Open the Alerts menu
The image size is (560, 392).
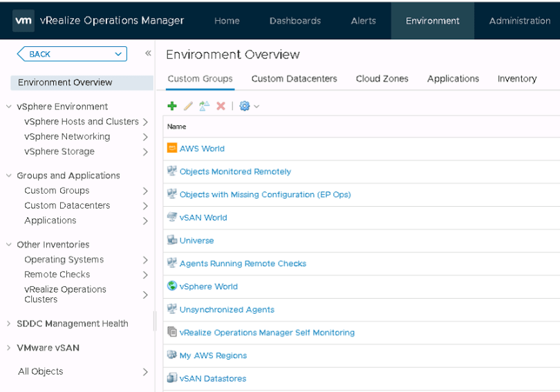click(x=363, y=21)
